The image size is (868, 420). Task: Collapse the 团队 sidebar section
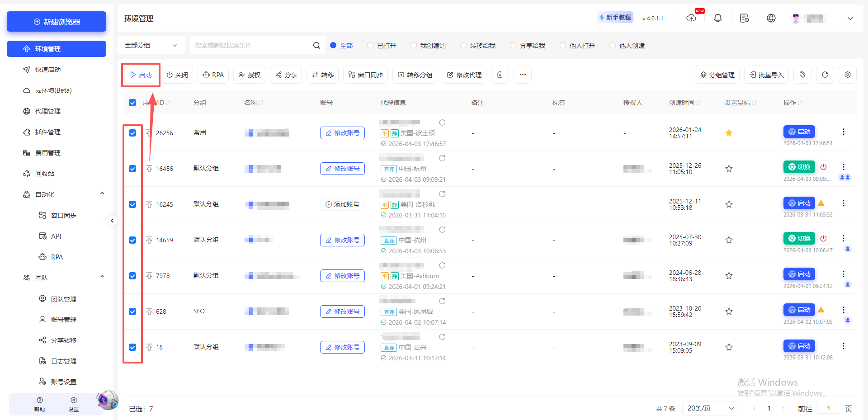[x=102, y=277]
